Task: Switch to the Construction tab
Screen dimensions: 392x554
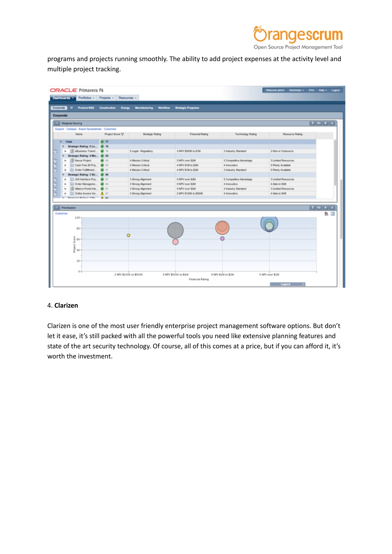Action: [x=108, y=108]
